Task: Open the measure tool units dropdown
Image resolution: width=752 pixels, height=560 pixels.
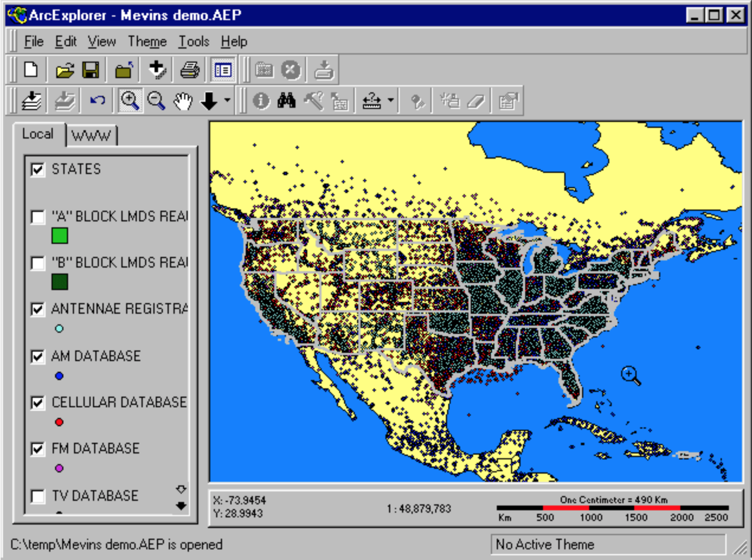Action: pyautogui.click(x=389, y=99)
